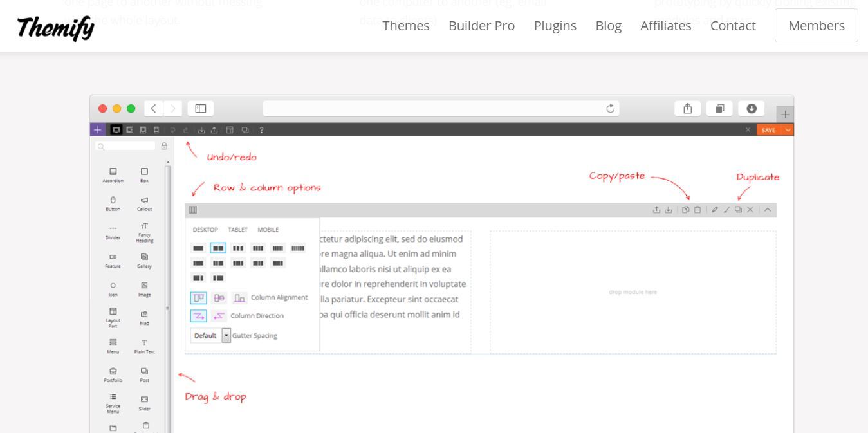Image resolution: width=868 pixels, height=433 pixels.
Task: Click the module search field in side panel
Action: (125, 146)
